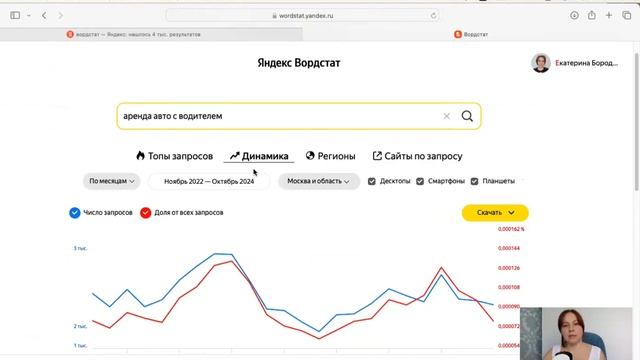Click the page vertical scrollbar
Image resolution: width=640 pixels, height=360 pixels.
(x=636, y=122)
